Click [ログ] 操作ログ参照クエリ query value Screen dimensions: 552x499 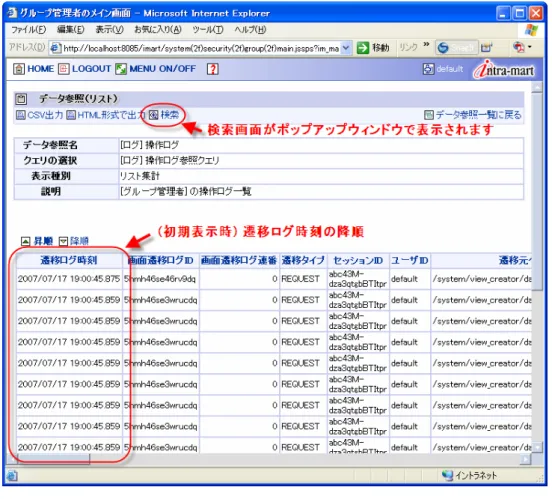click(x=170, y=161)
